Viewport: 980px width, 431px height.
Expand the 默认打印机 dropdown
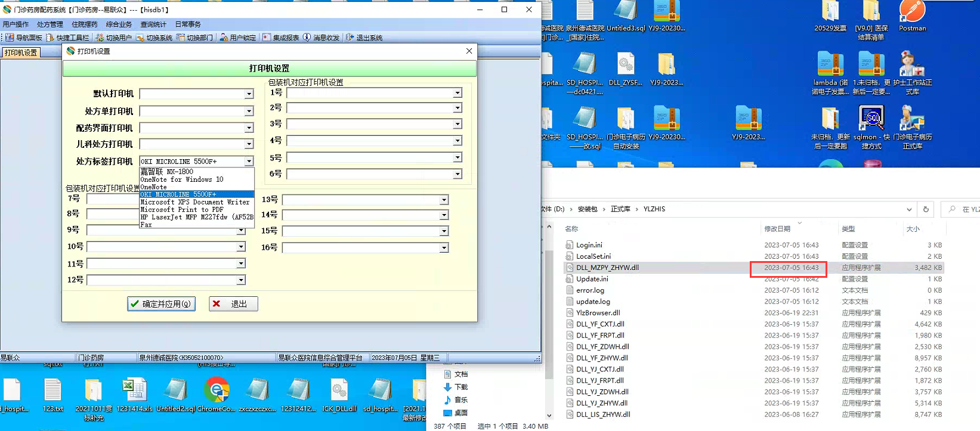(x=249, y=94)
